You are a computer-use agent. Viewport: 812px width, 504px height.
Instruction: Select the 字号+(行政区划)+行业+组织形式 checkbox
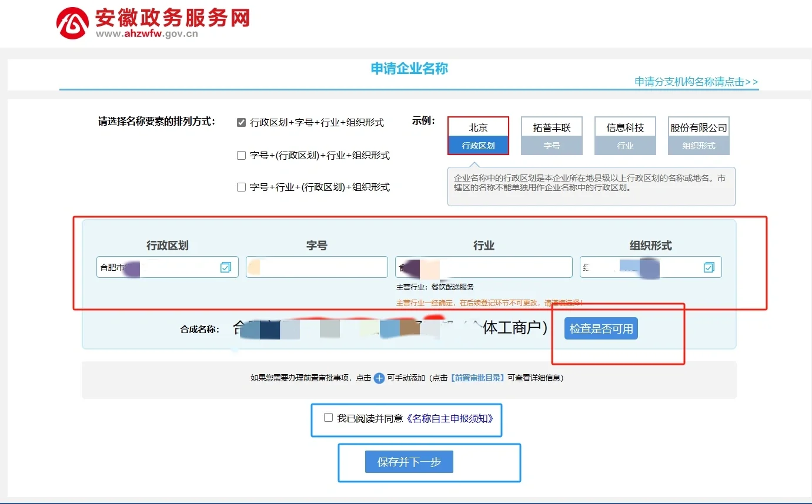[241, 156]
